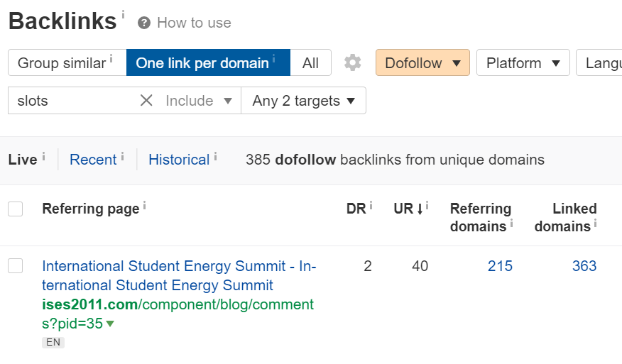Check the ises2011.com row checkbox
The width and height of the screenshot is (622, 364).
click(x=16, y=266)
